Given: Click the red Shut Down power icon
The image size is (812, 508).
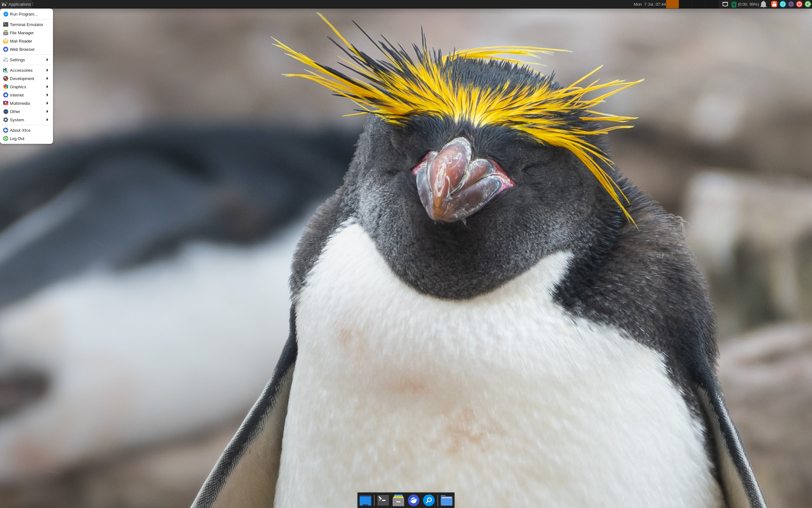Looking at the screenshot, I should click(x=799, y=4).
